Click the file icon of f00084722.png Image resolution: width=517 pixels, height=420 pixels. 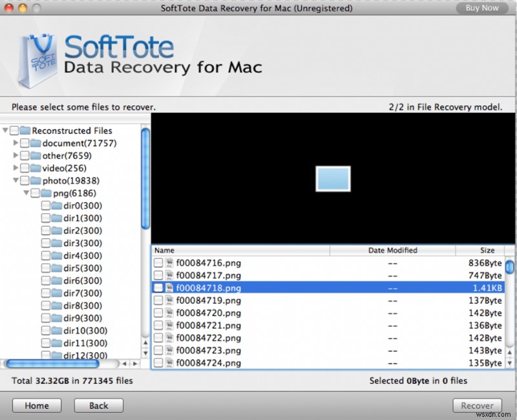[169, 338]
